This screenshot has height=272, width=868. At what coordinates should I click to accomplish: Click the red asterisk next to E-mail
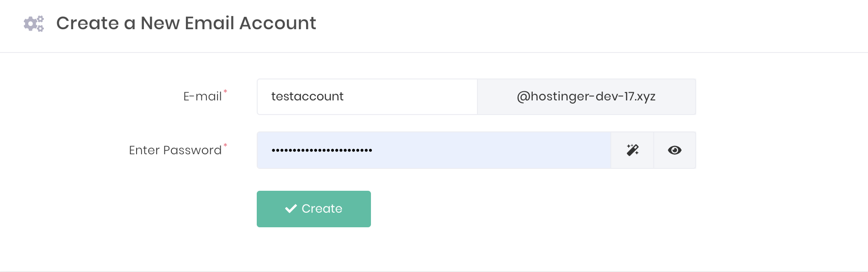coord(225,92)
